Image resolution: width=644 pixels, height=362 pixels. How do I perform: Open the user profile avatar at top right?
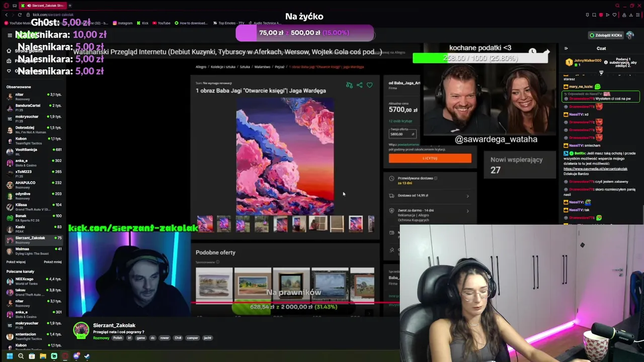point(630,35)
